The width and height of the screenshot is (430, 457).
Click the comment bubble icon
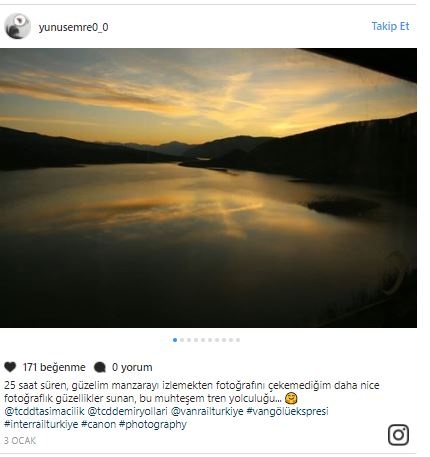100,367
